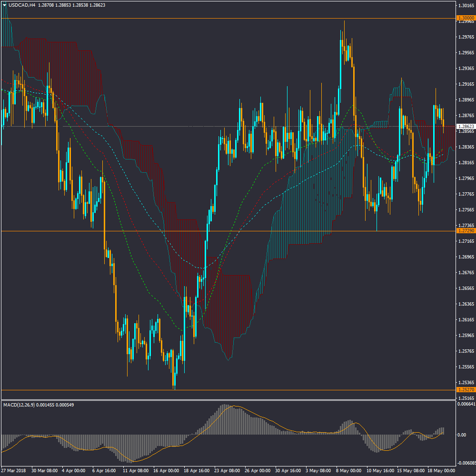Click the 1.3015 top price scale value

pyautogui.click(x=465, y=6)
